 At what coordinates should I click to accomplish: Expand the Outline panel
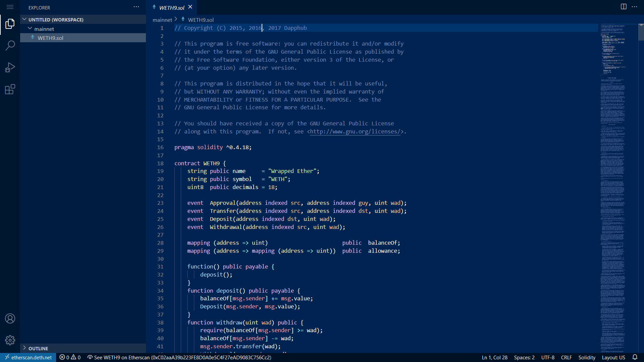tap(38, 348)
